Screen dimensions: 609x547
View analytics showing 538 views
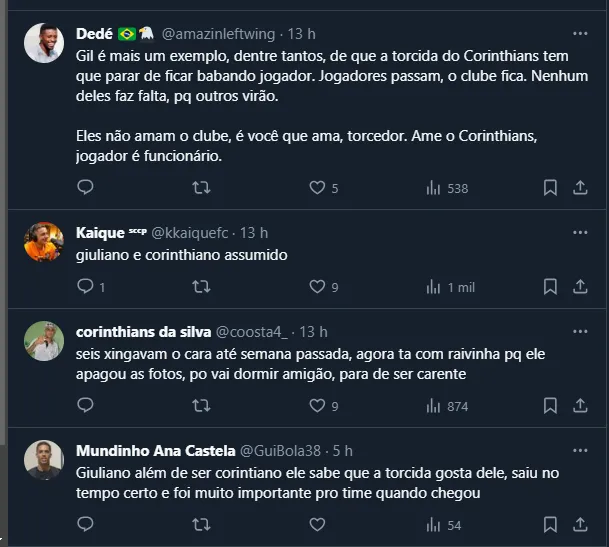click(447, 187)
